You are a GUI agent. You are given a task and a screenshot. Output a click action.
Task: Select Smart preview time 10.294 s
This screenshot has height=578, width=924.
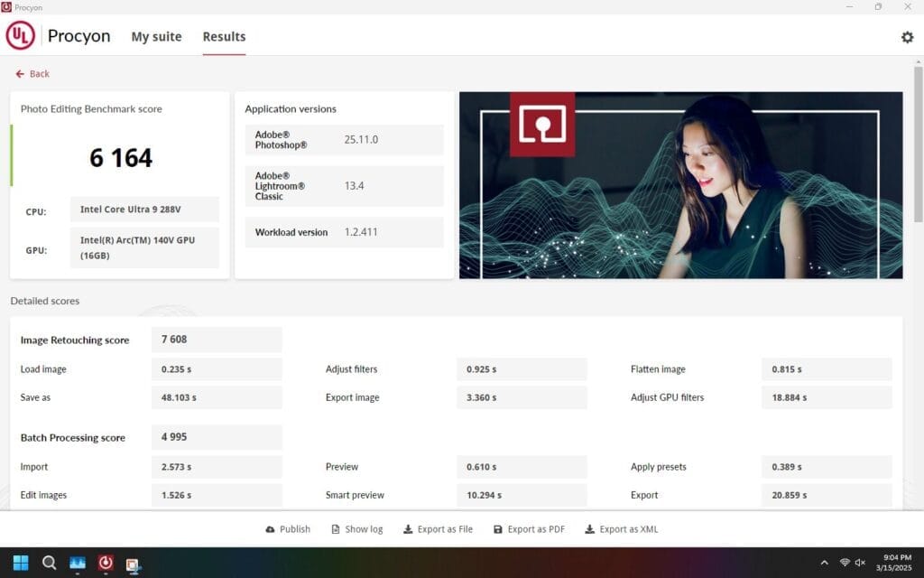pos(522,495)
